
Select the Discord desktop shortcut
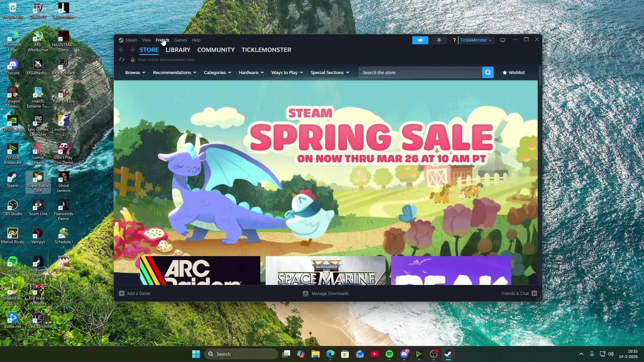tap(13, 67)
